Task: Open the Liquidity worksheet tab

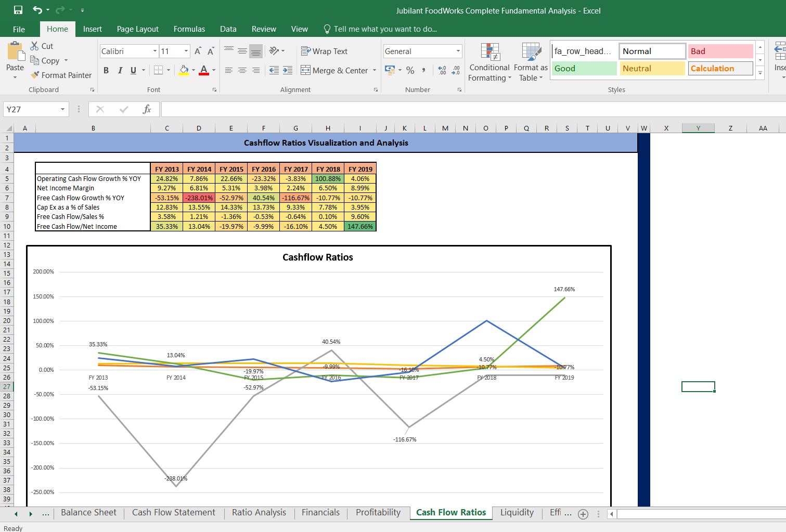Action: (x=517, y=513)
